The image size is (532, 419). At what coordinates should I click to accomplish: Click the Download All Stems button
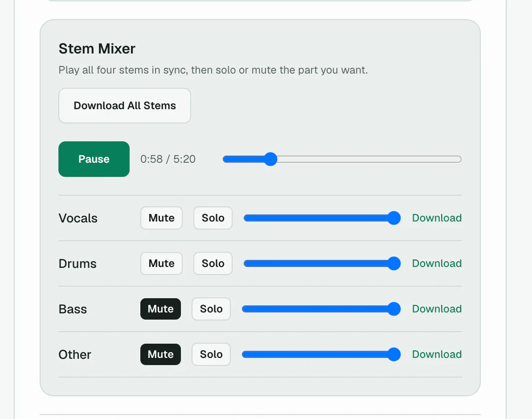pyautogui.click(x=124, y=106)
